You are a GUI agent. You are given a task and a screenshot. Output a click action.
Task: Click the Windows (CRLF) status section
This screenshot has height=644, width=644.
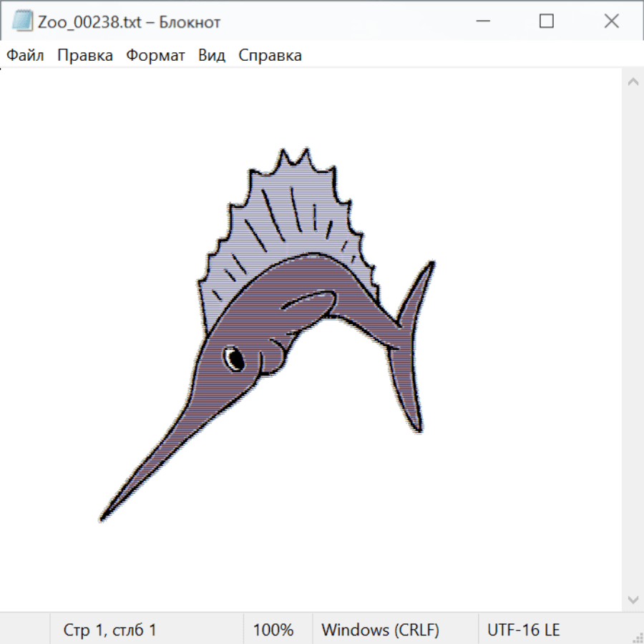pos(380,630)
